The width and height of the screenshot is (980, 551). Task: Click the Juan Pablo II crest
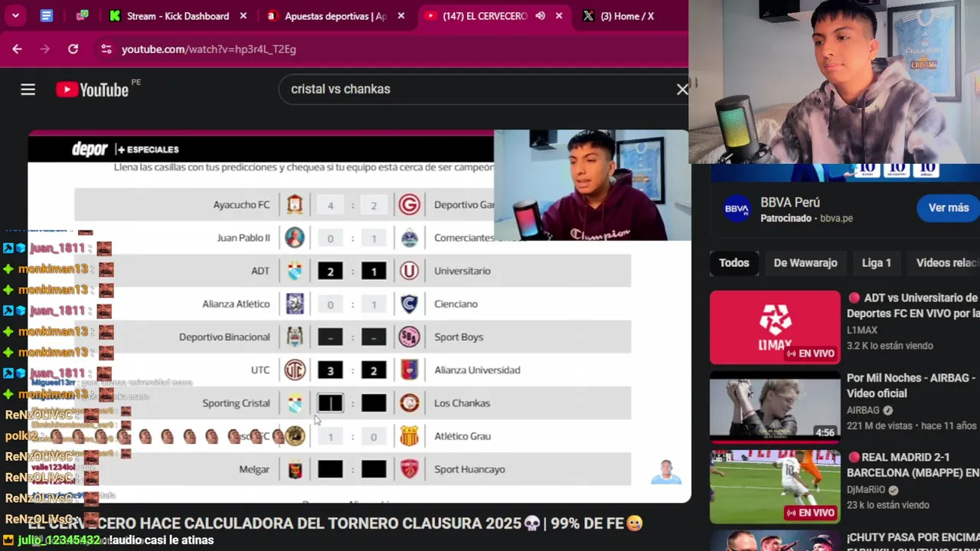pyautogui.click(x=295, y=238)
